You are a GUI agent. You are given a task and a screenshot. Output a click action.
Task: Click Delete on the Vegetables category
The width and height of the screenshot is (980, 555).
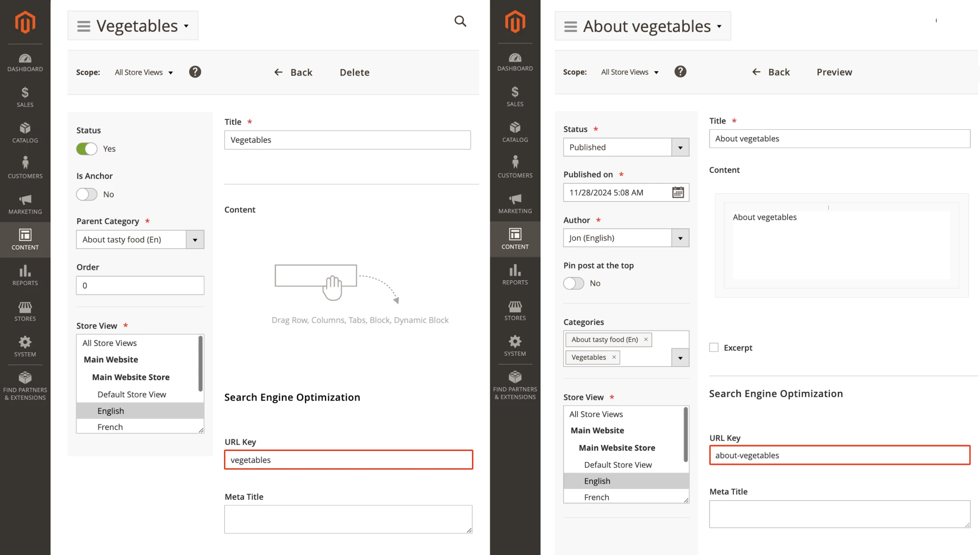tap(354, 72)
